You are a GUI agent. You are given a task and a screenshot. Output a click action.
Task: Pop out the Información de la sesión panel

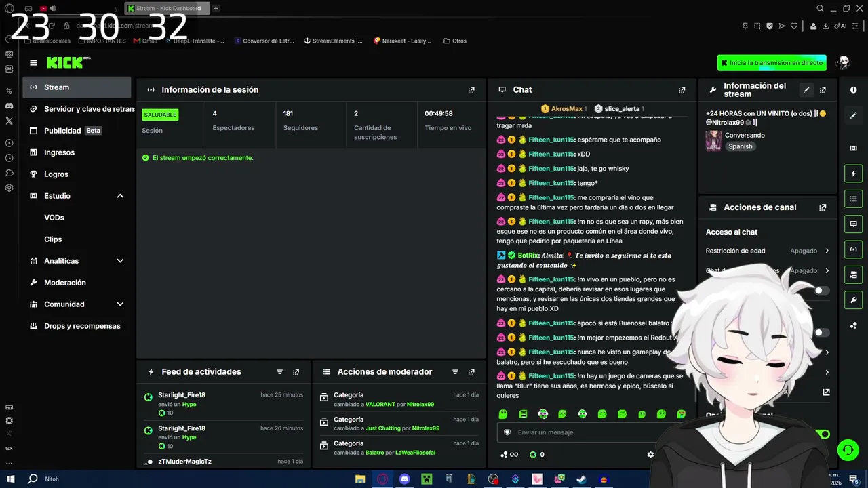[x=471, y=89]
